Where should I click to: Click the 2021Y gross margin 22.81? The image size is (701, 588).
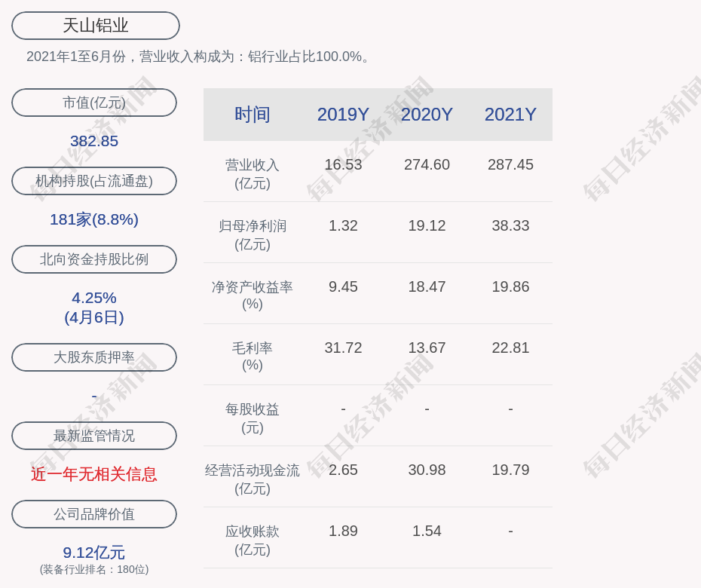(510, 348)
